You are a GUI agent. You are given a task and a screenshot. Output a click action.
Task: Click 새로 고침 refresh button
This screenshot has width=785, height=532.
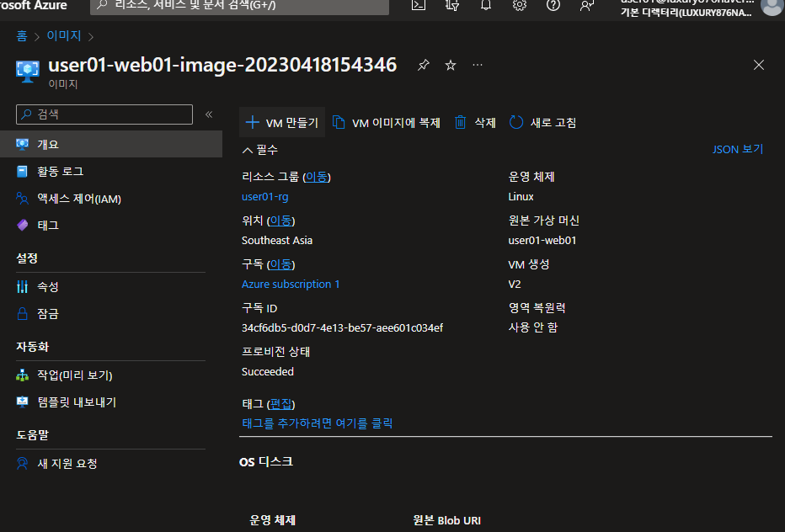542,123
